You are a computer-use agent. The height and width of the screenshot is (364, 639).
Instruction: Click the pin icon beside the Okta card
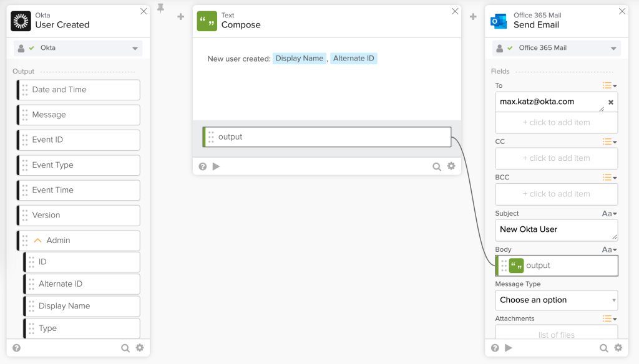click(160, 9)
